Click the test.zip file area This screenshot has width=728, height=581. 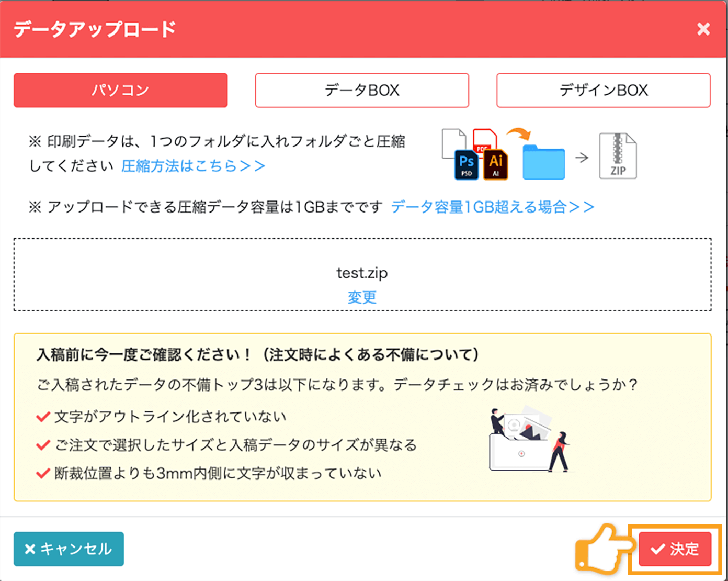coord(361,273)
